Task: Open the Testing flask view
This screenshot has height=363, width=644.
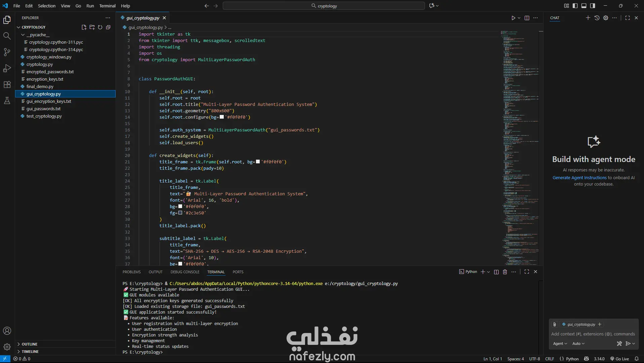Action: point(7,100)
